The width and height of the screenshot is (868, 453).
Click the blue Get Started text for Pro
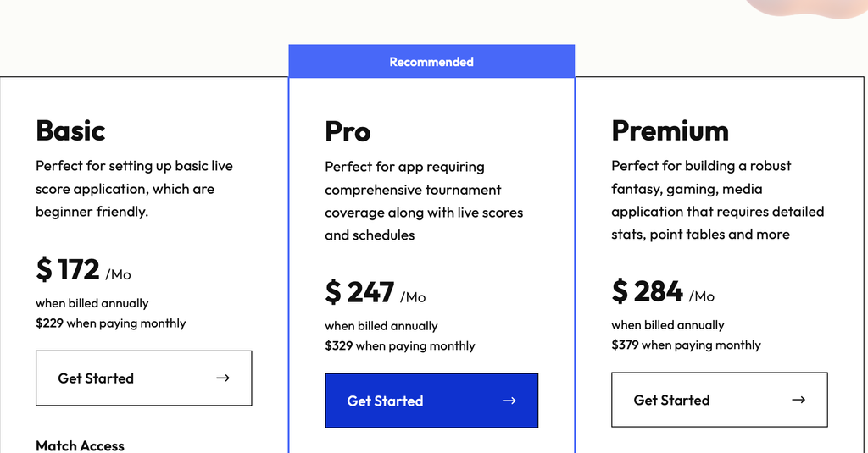click(385, 401)
